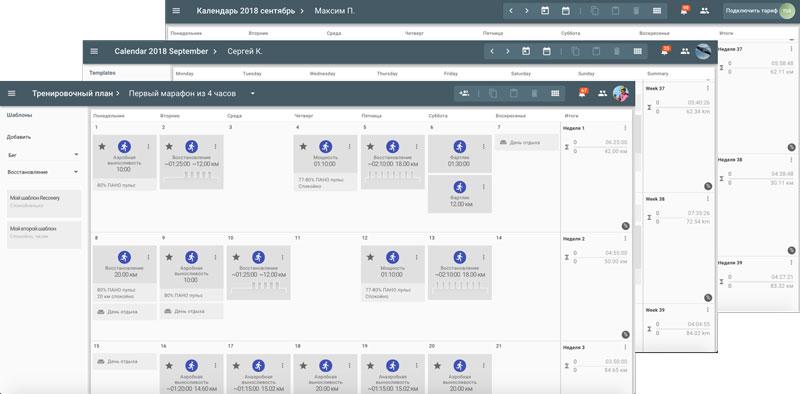Click add athletes icon in training plan toolbar
Screen dimensions: 800x394
point(464,93)
